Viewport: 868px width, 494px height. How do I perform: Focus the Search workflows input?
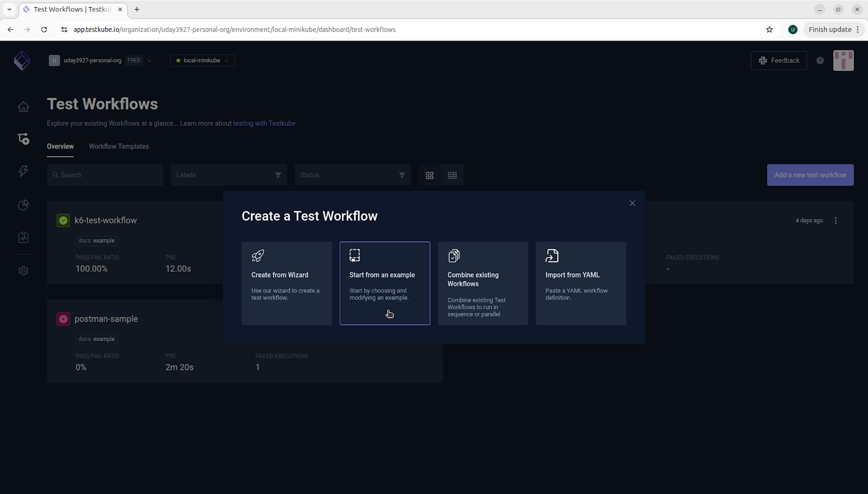(105, 175)
